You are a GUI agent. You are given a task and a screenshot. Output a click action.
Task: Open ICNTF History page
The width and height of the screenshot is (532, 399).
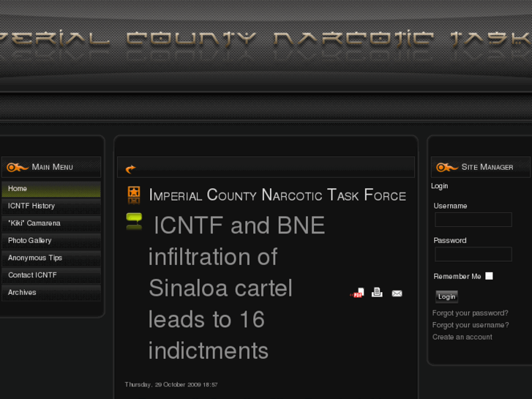point(51,206)
